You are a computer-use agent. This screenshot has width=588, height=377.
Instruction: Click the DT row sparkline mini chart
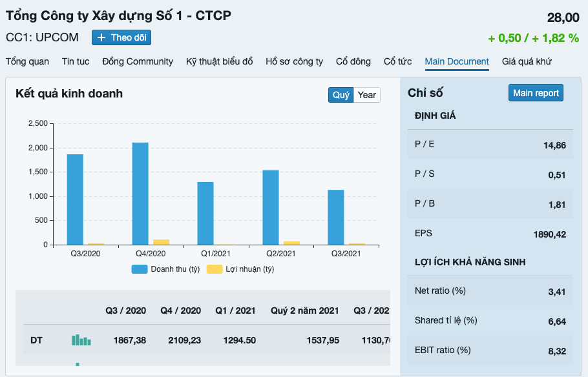(x=81, y=340)
